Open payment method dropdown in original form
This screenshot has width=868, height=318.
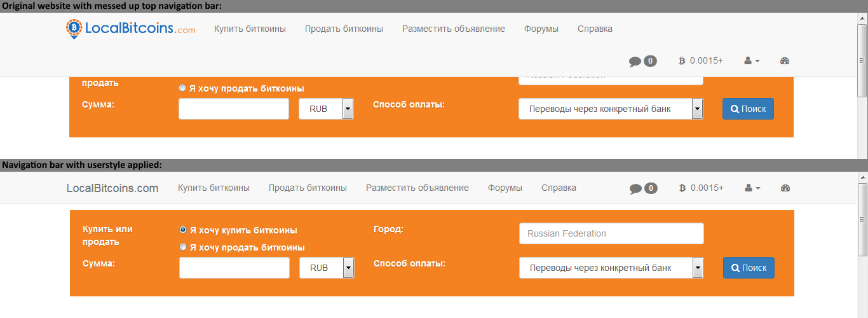click(x=611, y=109)
